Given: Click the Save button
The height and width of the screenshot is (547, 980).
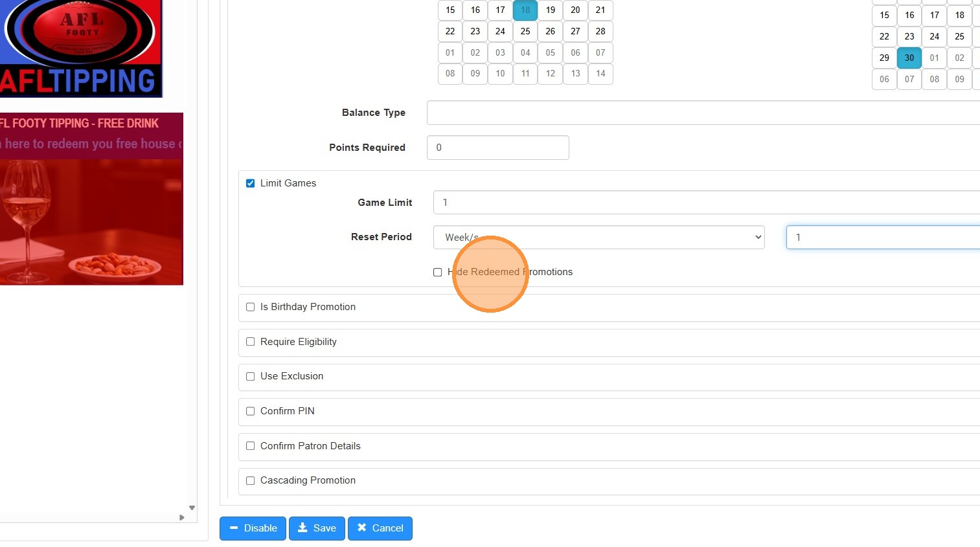Looking at the screenshot, I should pos(317,528).
